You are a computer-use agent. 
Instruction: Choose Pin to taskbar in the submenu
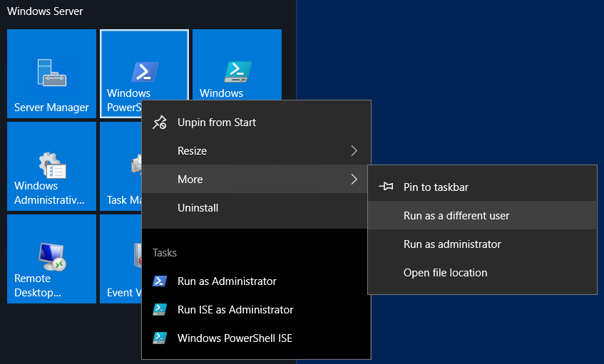(x=436, y=187)
